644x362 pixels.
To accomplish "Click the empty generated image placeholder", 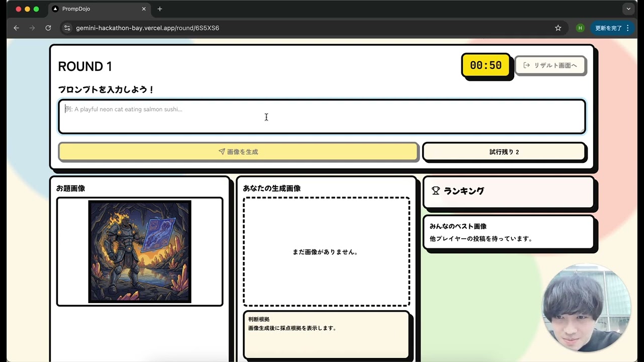I will coord(327,252).
